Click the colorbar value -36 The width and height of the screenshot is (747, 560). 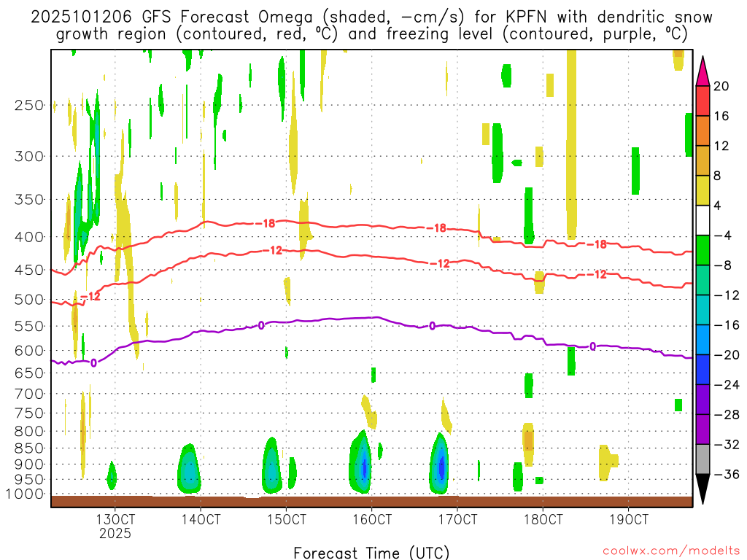(726, 474)
